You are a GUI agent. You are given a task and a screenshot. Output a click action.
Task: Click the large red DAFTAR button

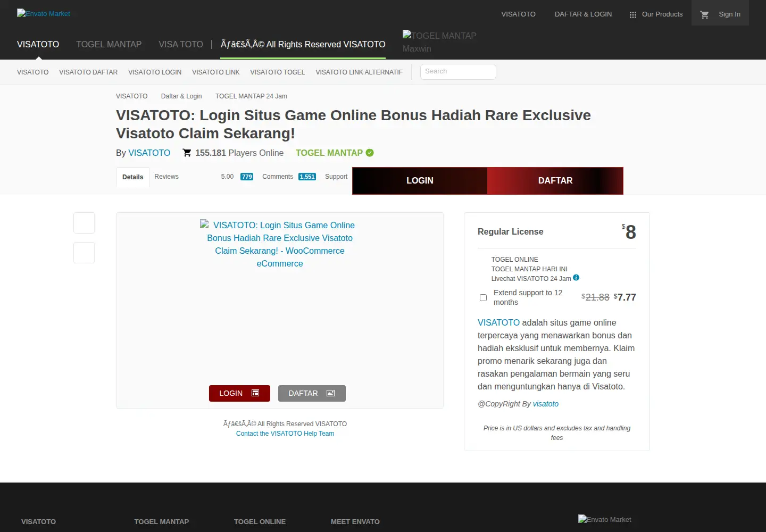point(555,181)
